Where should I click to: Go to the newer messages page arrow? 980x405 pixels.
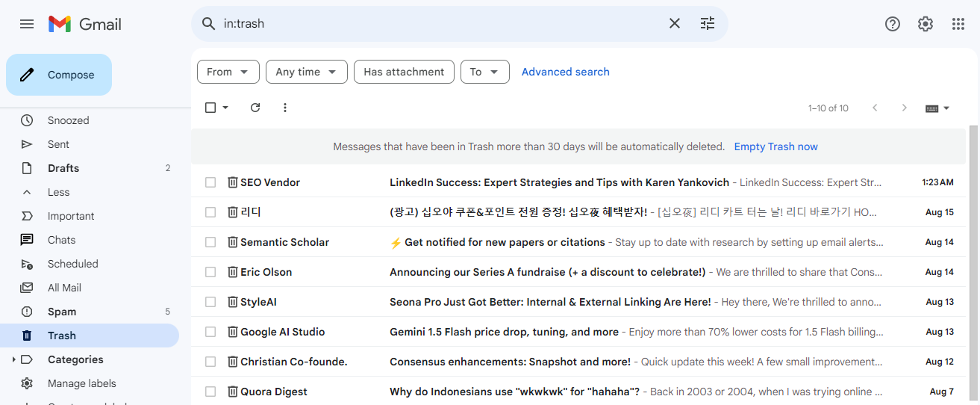[x=876, y=108]
